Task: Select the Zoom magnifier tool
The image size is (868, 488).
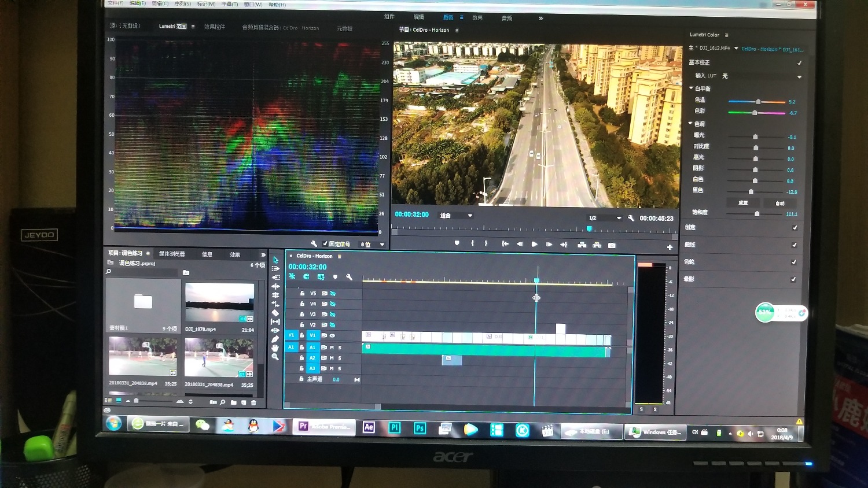Action: click(x=275, y=357)
